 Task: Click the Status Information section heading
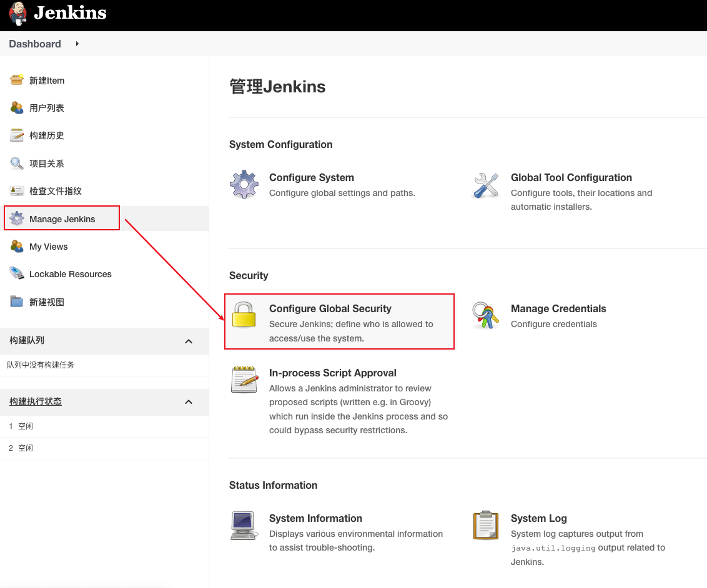(x=273, y=485)
